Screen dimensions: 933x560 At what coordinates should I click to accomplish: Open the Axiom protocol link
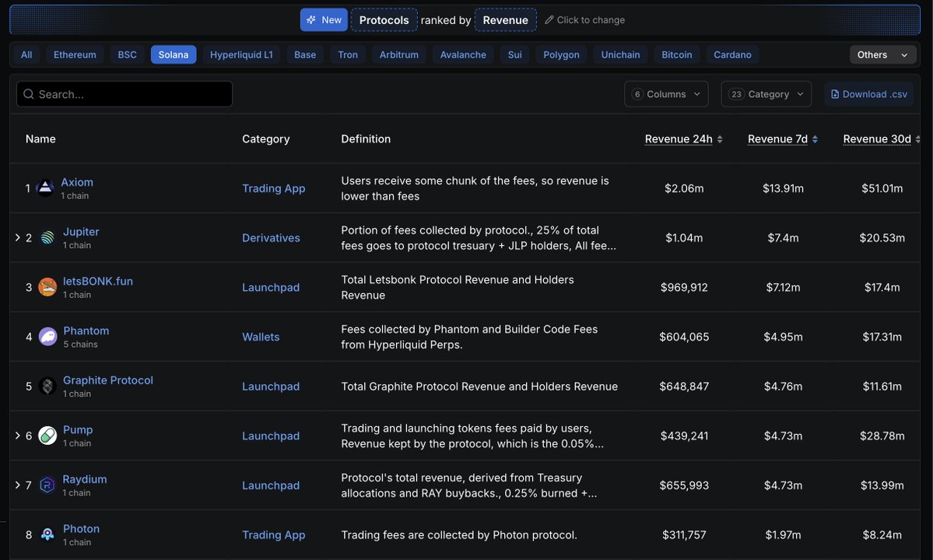tap(77, 182)
